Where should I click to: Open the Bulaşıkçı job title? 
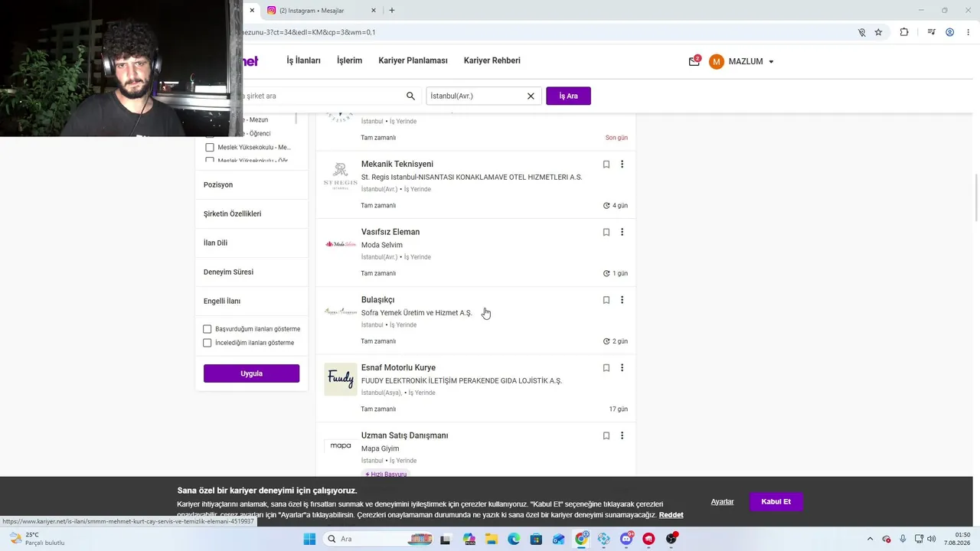[377, 300]
